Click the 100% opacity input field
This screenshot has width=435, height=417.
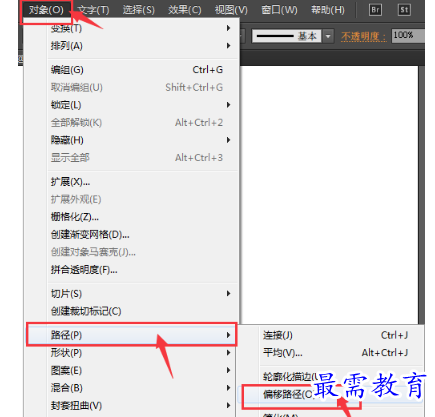[x=408, y=36]
